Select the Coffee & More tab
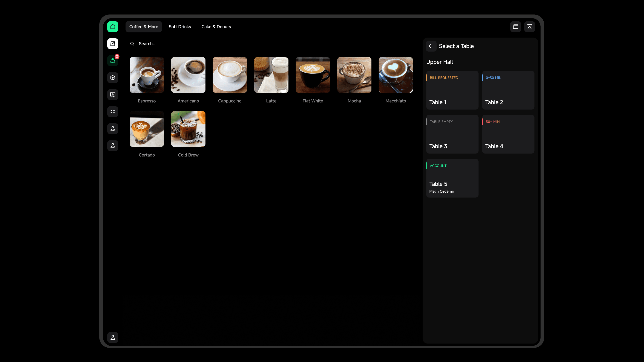The width and height of the screenshot is (644, 362). point(144,27)
